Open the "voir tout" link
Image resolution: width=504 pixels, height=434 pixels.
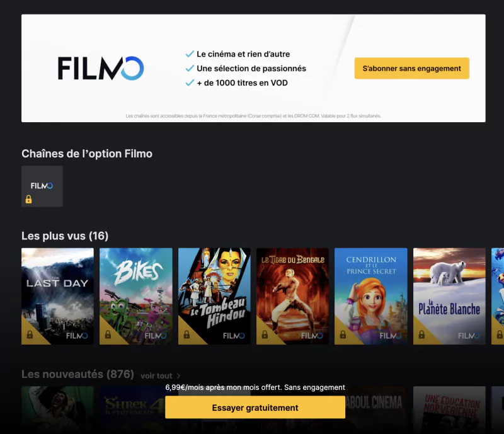pos(156,376)
